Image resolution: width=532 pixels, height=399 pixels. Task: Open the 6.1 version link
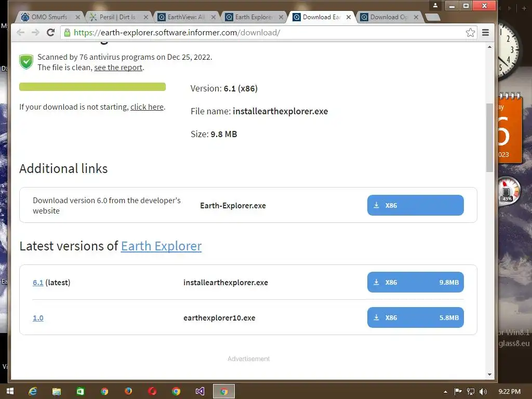coord(38,282)
